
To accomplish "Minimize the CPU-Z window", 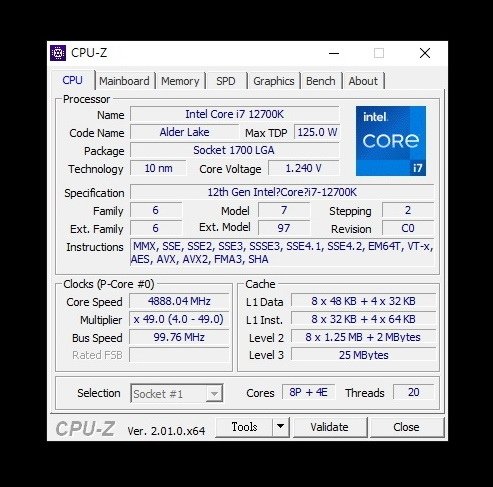I will (334, 53).
